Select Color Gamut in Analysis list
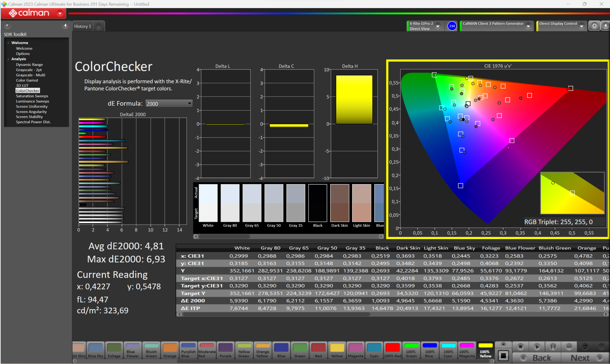Viewport: 610px width, 364px height. 27,80
